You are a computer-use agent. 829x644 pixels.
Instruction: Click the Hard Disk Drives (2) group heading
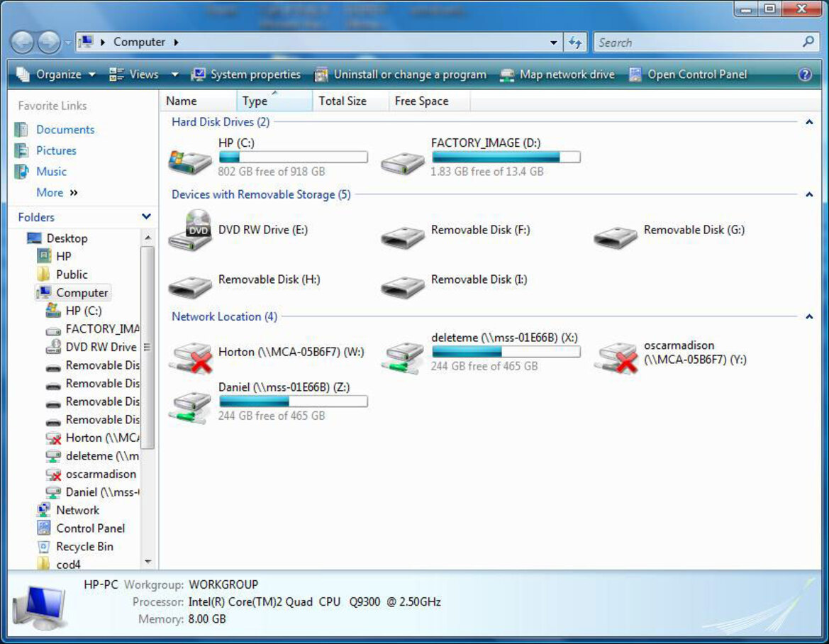pos(221,122)
